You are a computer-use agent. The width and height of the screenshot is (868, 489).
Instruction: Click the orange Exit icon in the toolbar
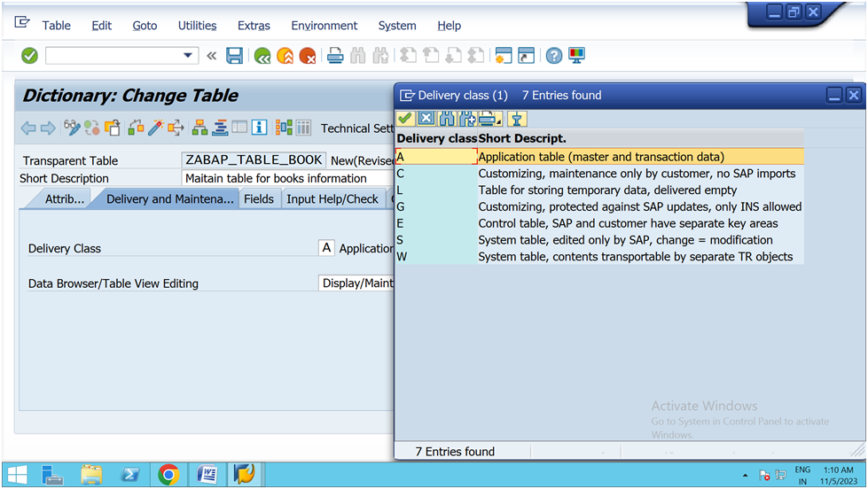click(x=285, y=55)
